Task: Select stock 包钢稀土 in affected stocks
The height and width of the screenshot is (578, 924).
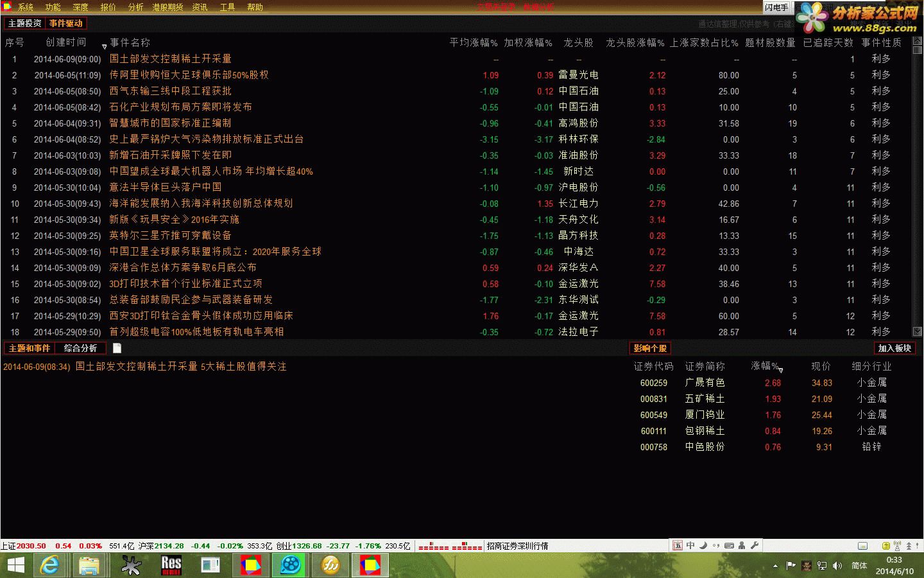Action: [705, 430]
